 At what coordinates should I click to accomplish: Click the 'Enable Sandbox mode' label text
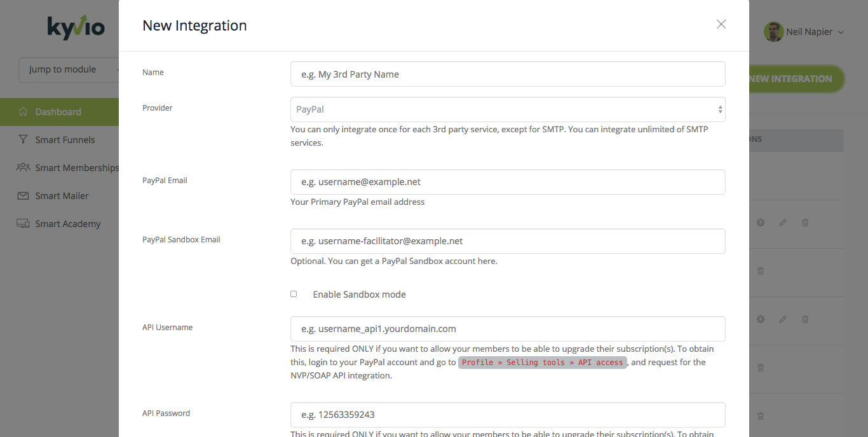(360, 295)
